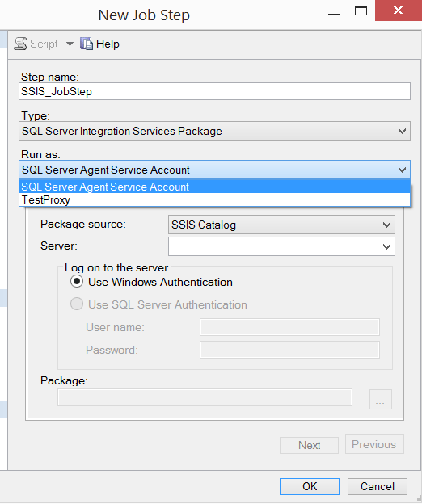Screen dimensions: 422x504
Task: Expand the Type combo box
Action: pos(214,131)
